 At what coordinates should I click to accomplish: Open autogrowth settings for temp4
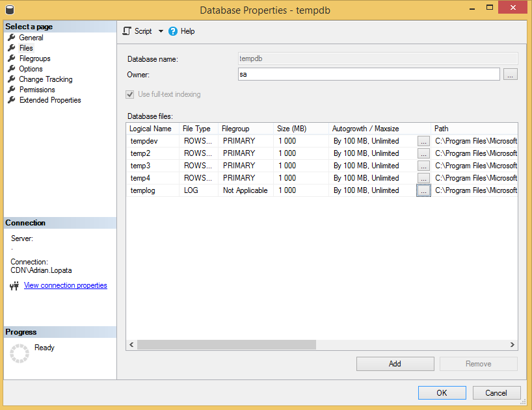(x=423, y=178)
